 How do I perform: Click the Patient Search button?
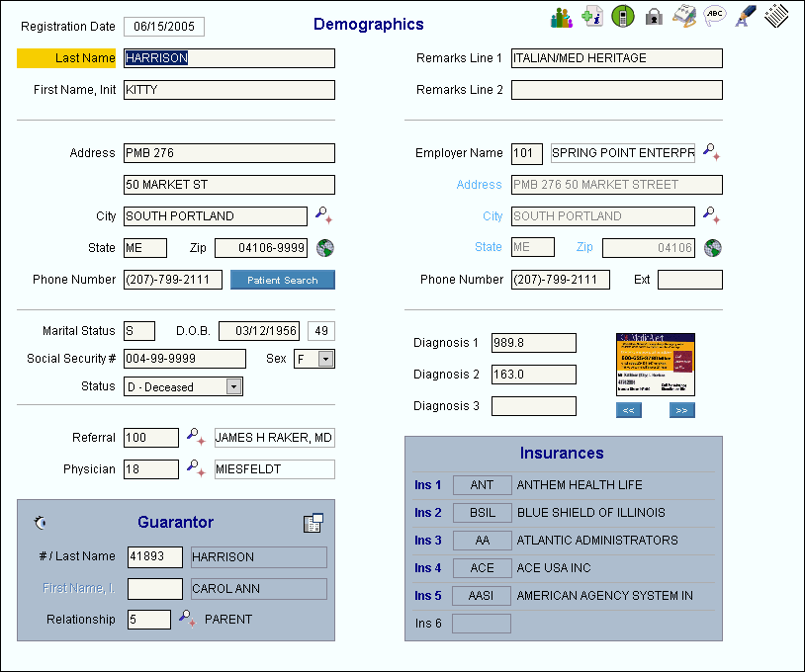point(283,280)
